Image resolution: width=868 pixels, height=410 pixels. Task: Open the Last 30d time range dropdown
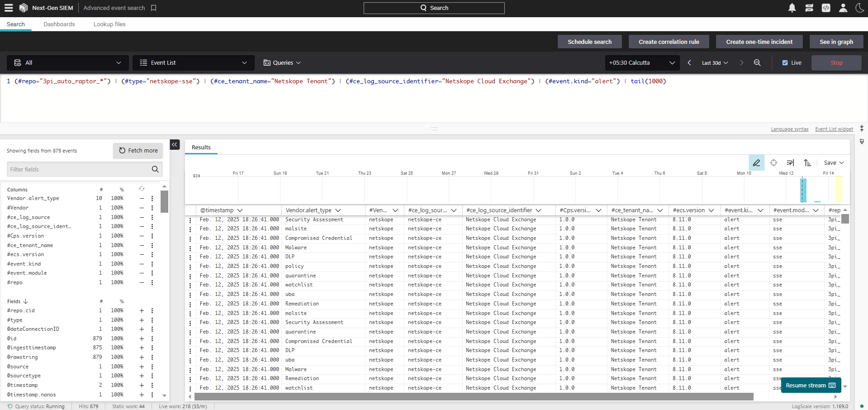click(x=715, y=63)
